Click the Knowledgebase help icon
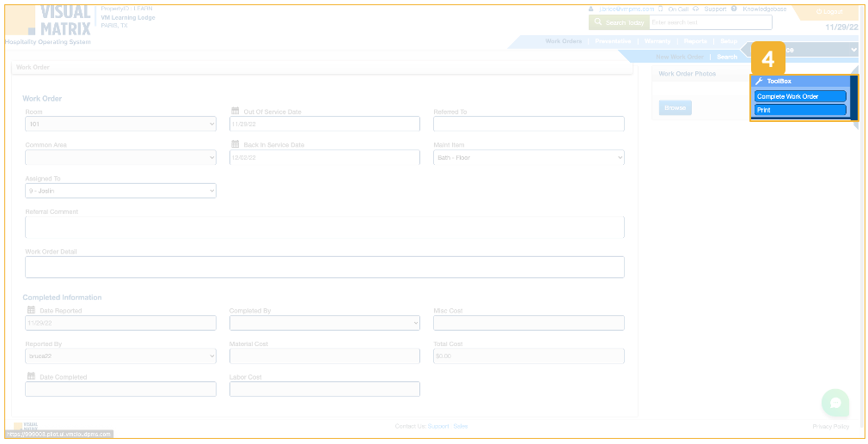Image resolution: width=868 pixels, height=444 pixels. pyautogui.click(x=735, y=9)
